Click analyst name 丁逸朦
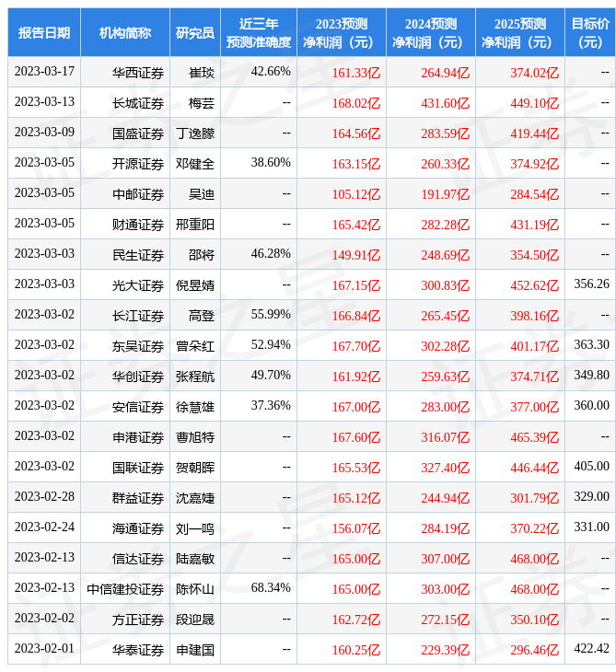The image size is (616, 672). [195, 133]
